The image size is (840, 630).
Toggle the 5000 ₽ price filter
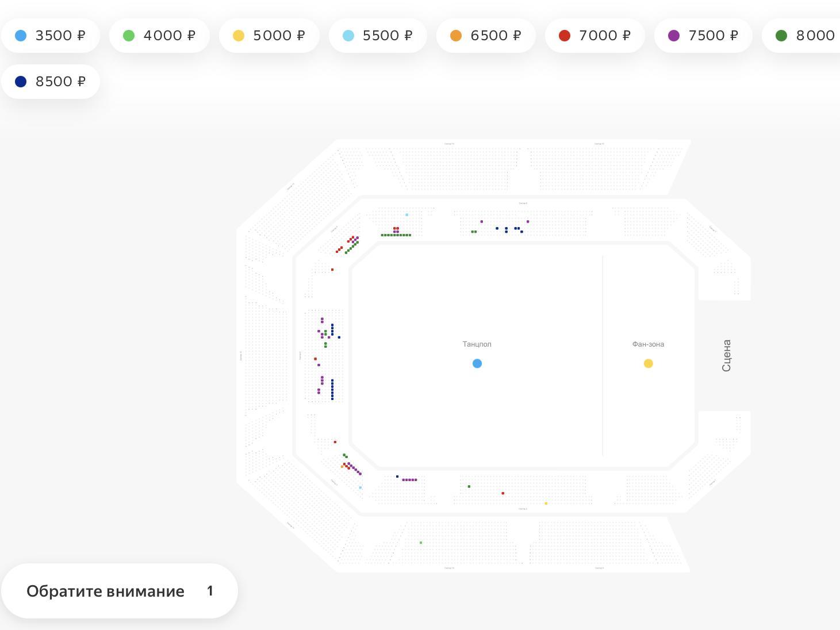[x=269, y=36]
